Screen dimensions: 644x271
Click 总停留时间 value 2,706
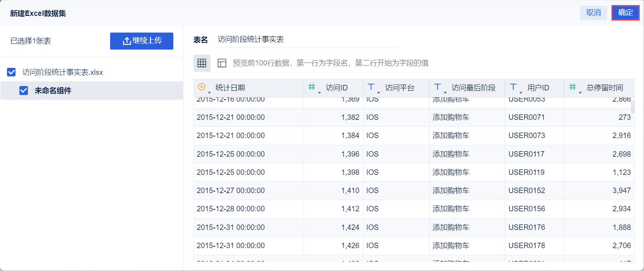pyautogui.click(x=622, y=245)
